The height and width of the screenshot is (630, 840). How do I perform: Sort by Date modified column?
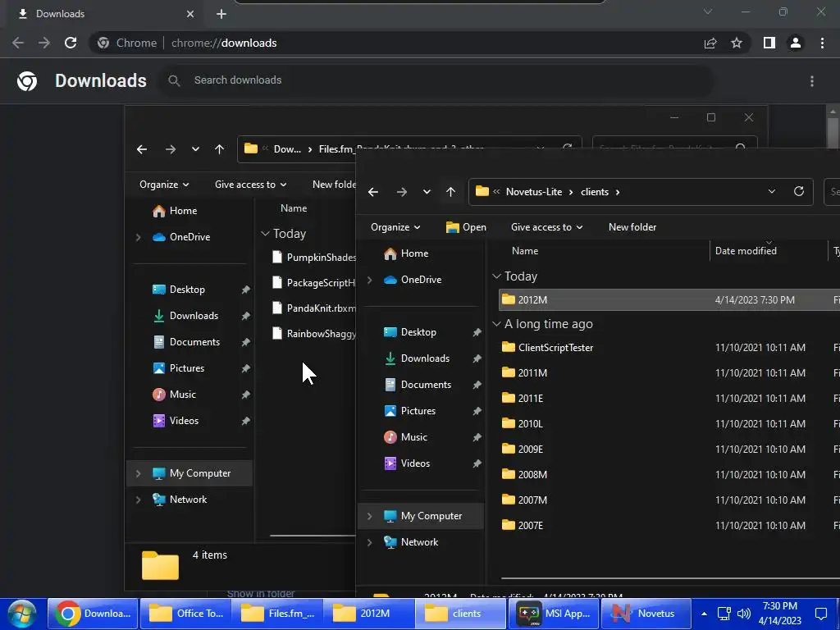coord(746,251)
